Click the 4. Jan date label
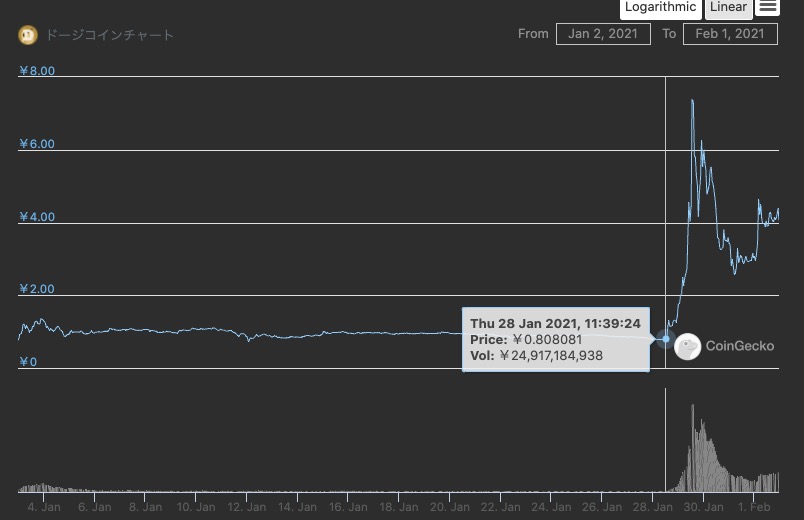The width and height of the screenshot is (804, 520). [x=44, y=507]
